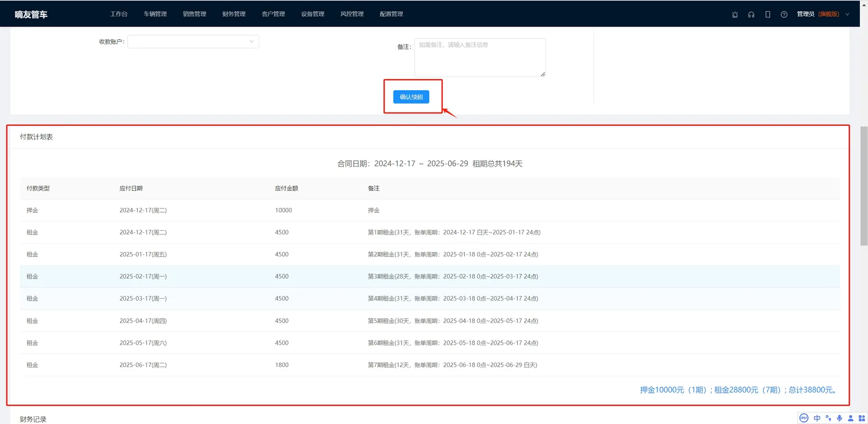Click the 财务记录 section title

point(33,419)
